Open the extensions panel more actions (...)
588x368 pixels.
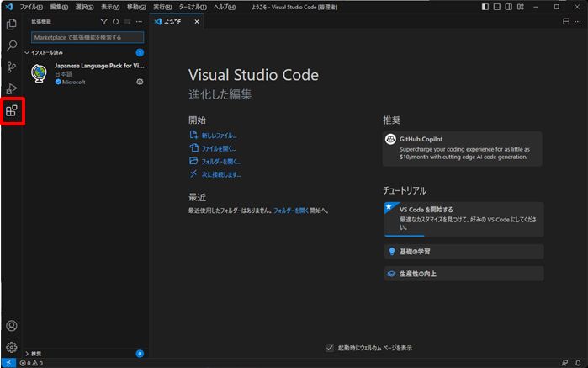[x=139, y=22]
